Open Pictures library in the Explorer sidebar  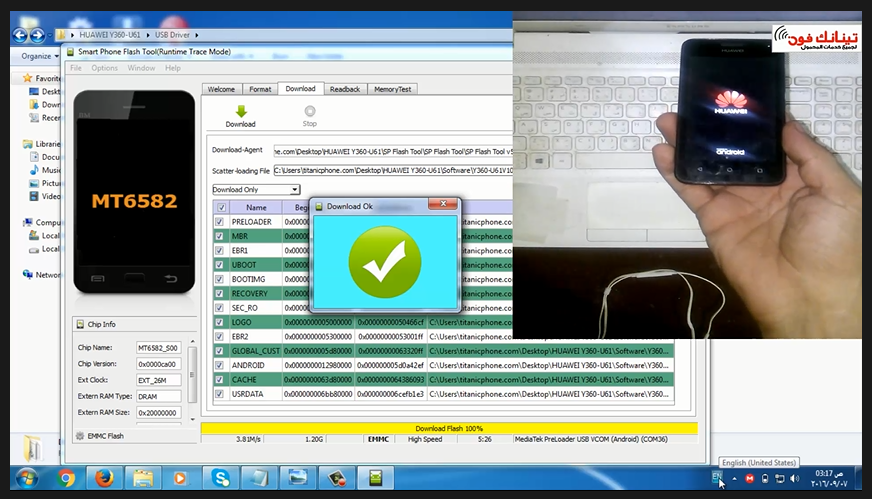[x=44, y=183]
